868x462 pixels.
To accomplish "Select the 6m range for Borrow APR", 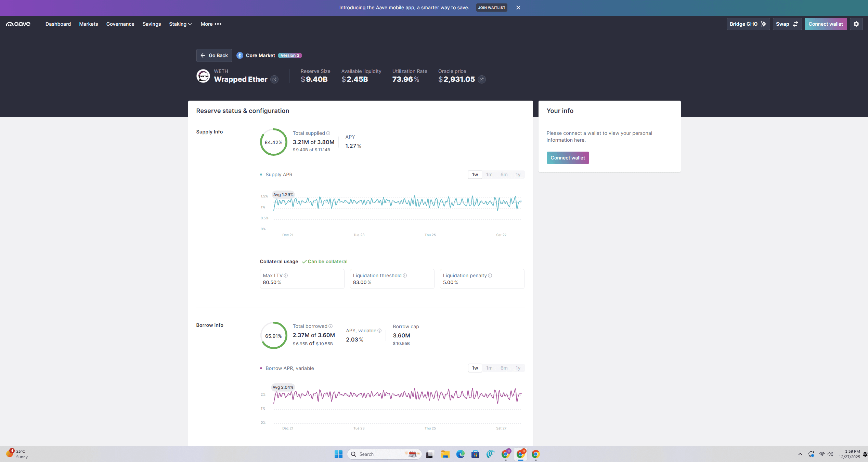I will tap(504, 368).
